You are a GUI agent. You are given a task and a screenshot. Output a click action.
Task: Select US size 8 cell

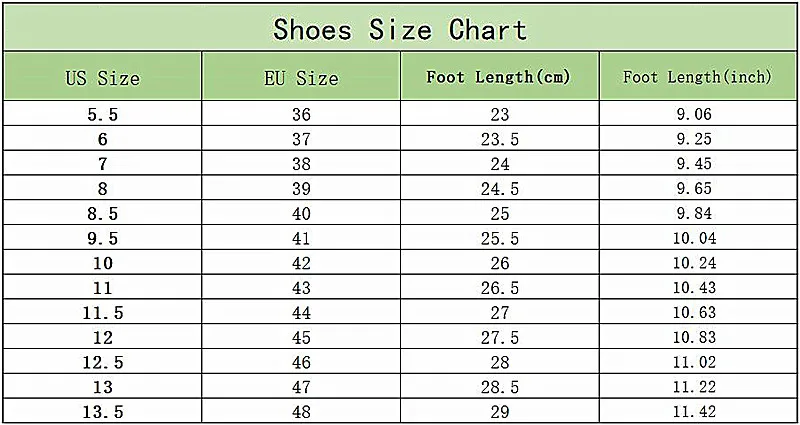[x=102, y=189]
